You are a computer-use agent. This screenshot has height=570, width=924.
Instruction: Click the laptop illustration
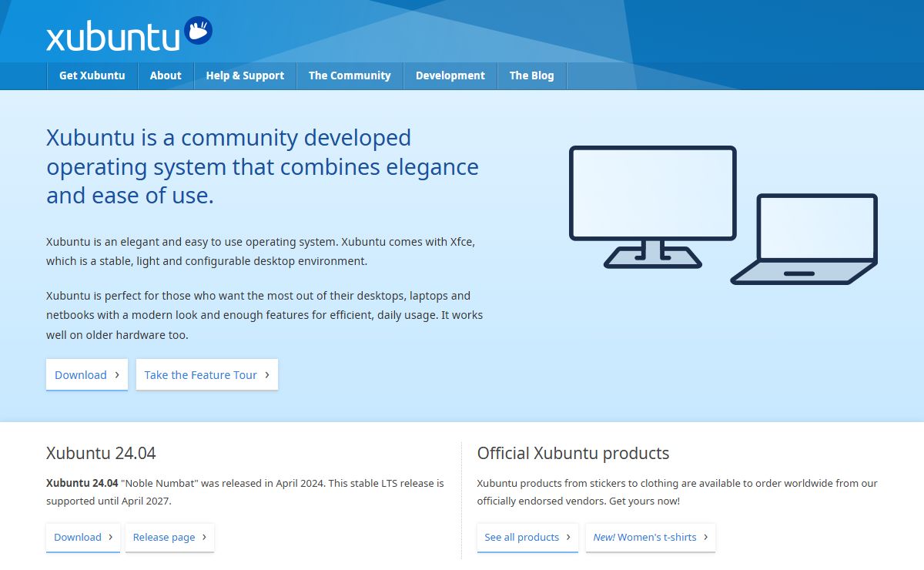(805, 240)
